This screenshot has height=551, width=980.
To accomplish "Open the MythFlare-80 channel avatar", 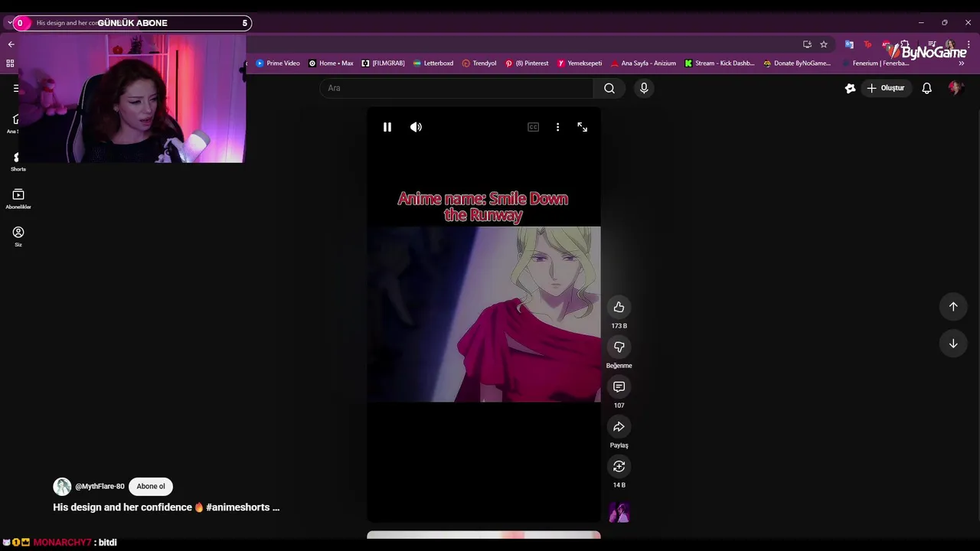I will coord(62,487).
